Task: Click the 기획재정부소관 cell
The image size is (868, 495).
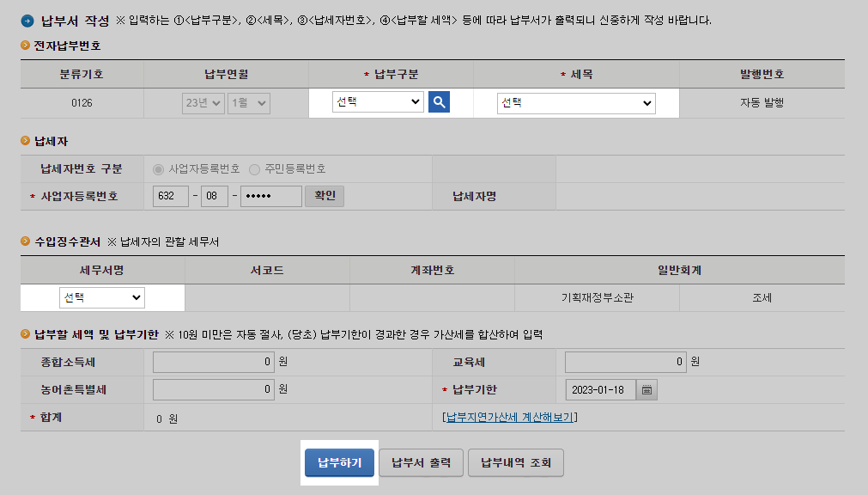Action: click(x=598, y=297)
